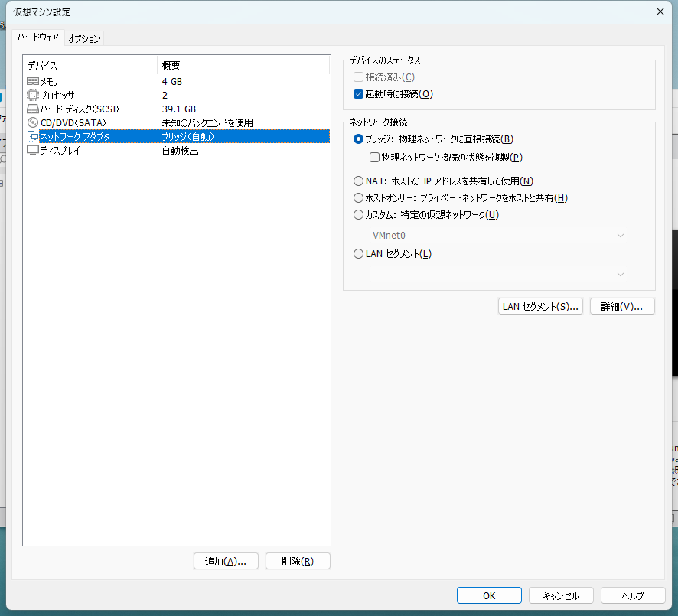This screenshot has width=678, height=616.
Task: Click the デバイス column header
Action: click(x=90, y=65)
